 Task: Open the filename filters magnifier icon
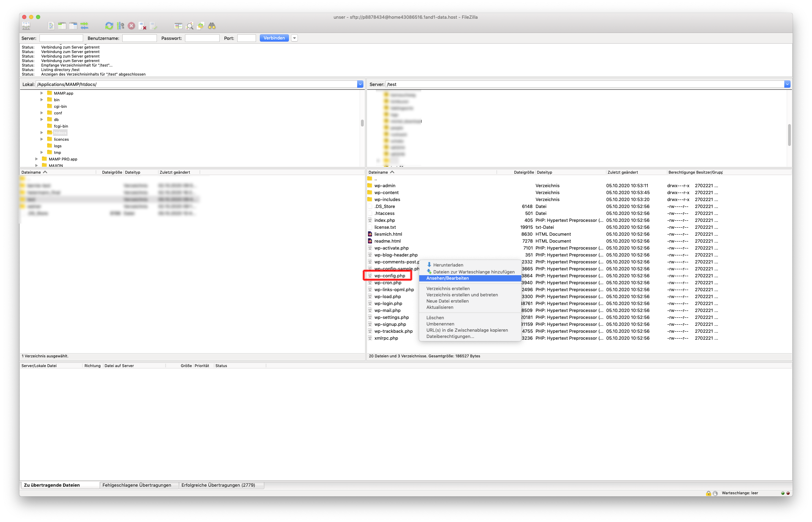(x=189, y=26)
